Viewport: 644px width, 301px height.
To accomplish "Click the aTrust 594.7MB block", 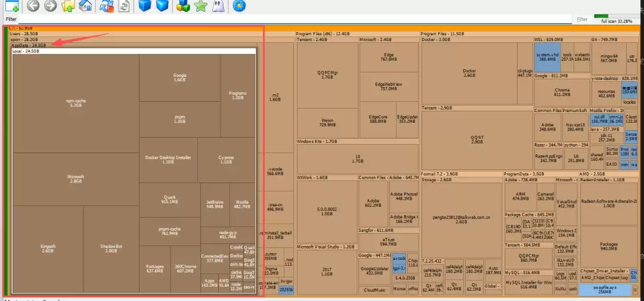I will coord(388,242).
